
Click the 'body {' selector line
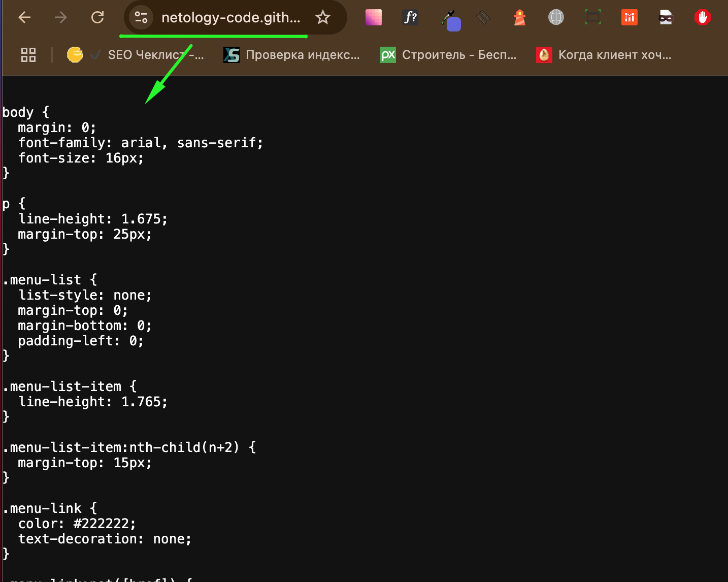26,112
